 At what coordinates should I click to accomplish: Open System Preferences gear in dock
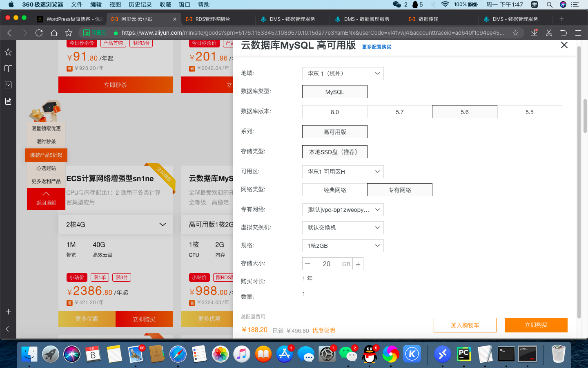click(x=327, y=354)
